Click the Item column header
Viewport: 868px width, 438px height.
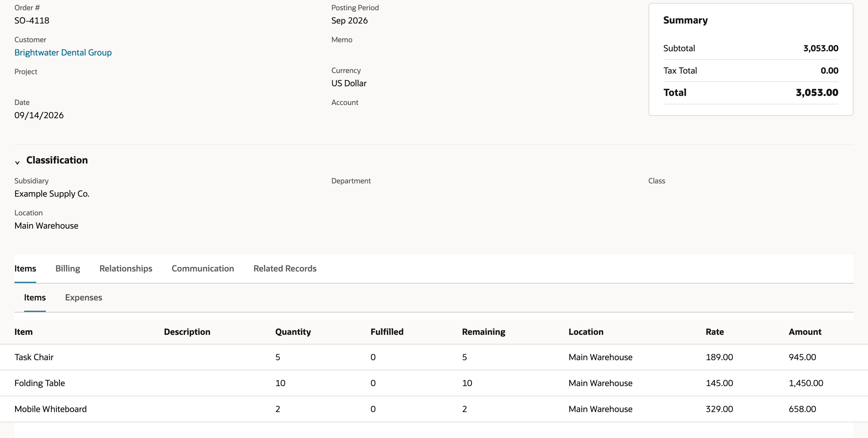click(x=24, y=332)
